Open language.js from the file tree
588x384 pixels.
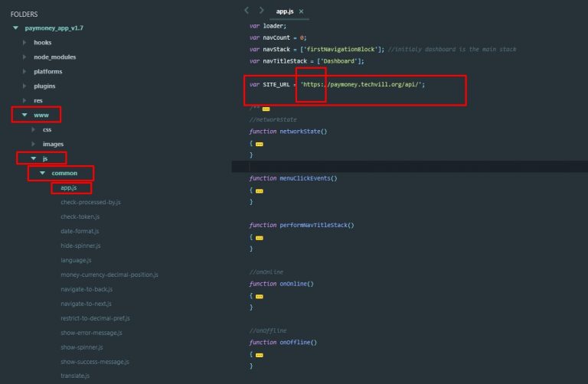[77, 260]
